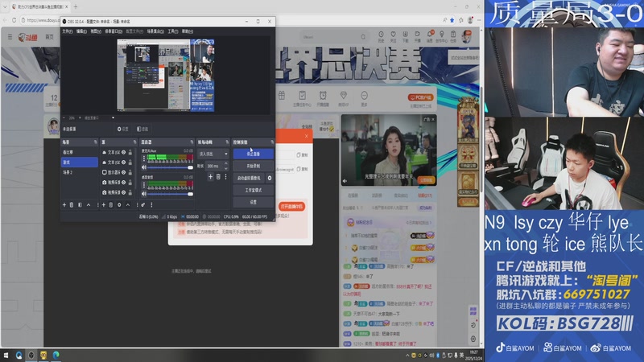This screenshot has height=362, width=644.
Task: Open transition properties three-dot menu
Action: 225,177
